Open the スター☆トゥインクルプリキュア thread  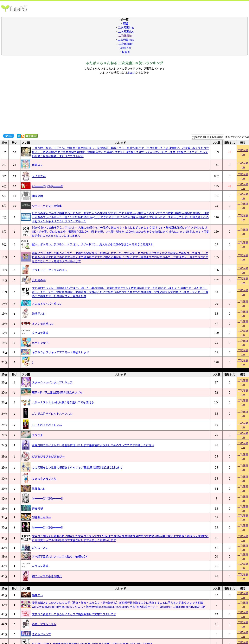(52, 382)
